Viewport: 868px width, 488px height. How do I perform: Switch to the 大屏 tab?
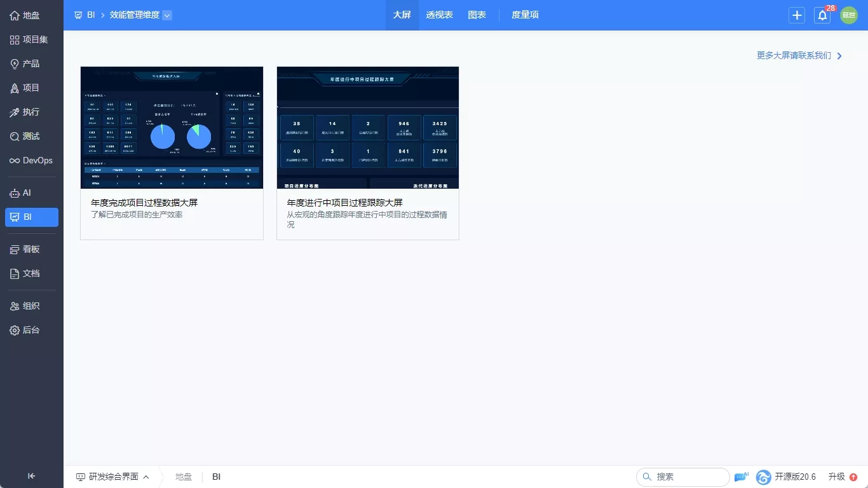tap(402, 15)
